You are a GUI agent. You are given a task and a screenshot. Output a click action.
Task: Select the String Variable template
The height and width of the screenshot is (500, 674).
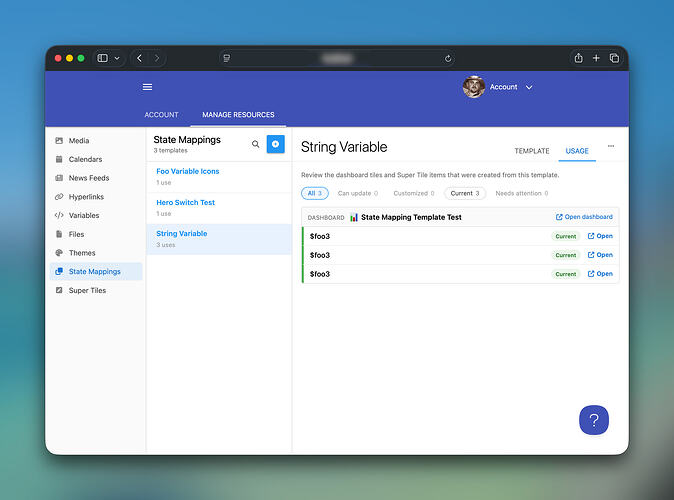click(219, 239)
